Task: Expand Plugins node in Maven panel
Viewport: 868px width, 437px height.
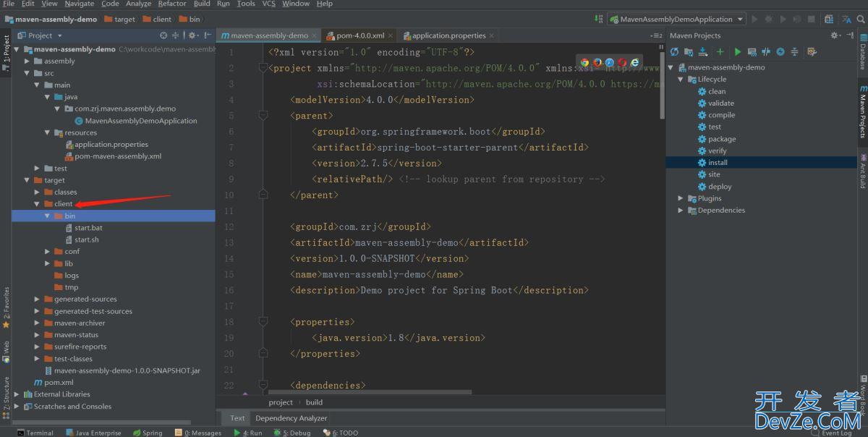Action: coord(681,198)
